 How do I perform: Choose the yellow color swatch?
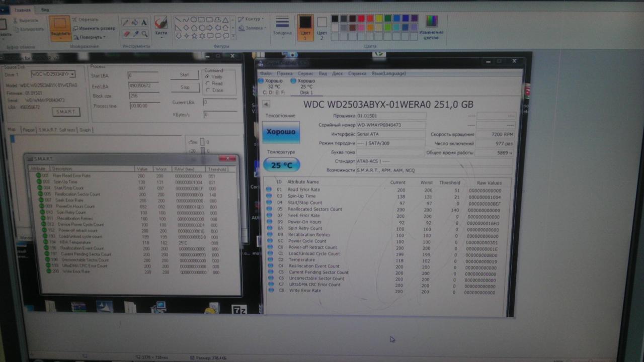tap(379, 19)
